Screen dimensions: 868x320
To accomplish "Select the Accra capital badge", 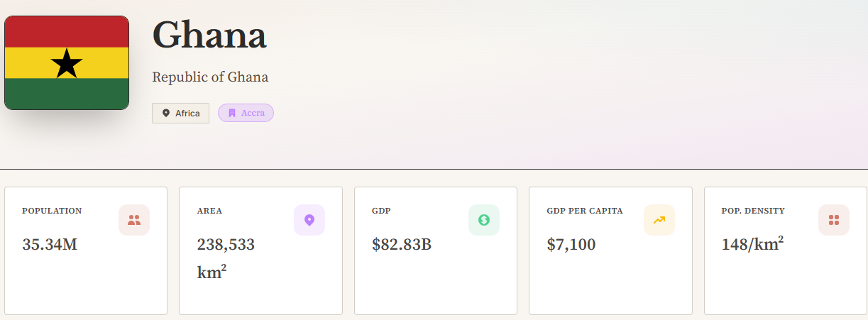I will (x=246, y=113).
